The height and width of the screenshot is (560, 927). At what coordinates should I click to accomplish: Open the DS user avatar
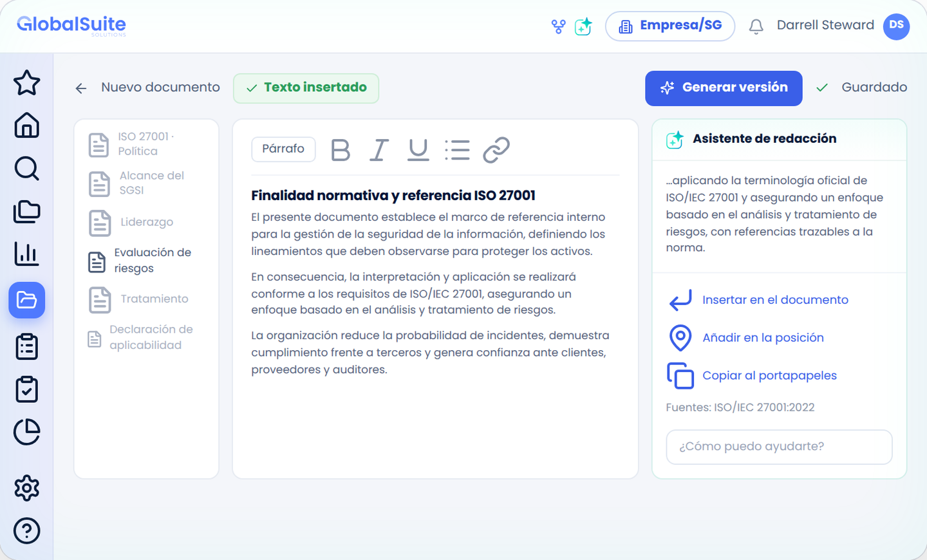click(x=896, y=26)
